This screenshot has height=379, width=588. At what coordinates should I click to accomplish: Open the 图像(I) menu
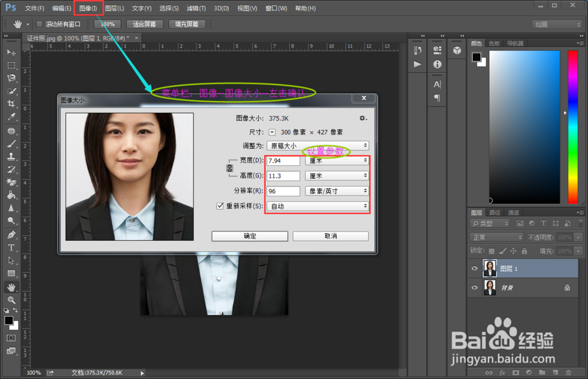click(88, 8)
